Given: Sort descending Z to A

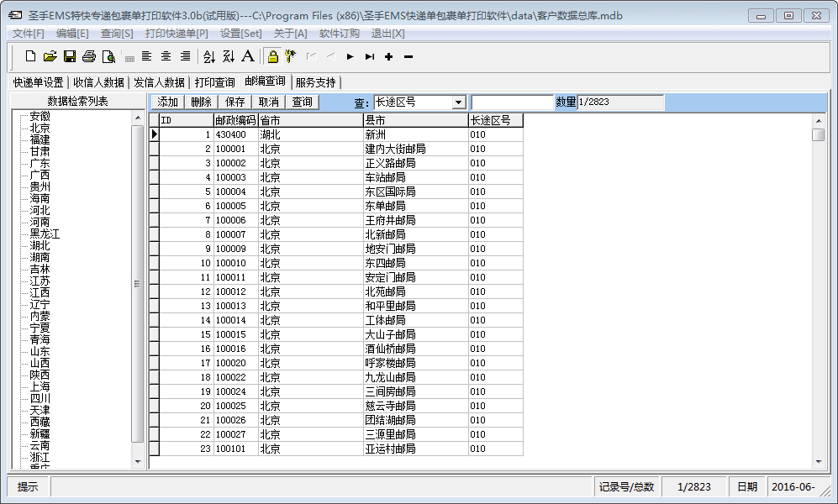Looking at the screenshot, I should 229,56.
